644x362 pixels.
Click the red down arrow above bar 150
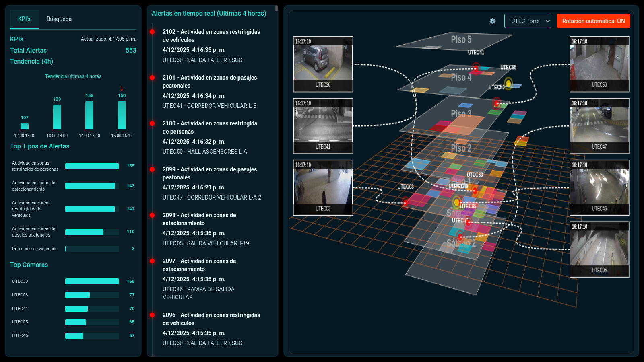coord(122,88)
